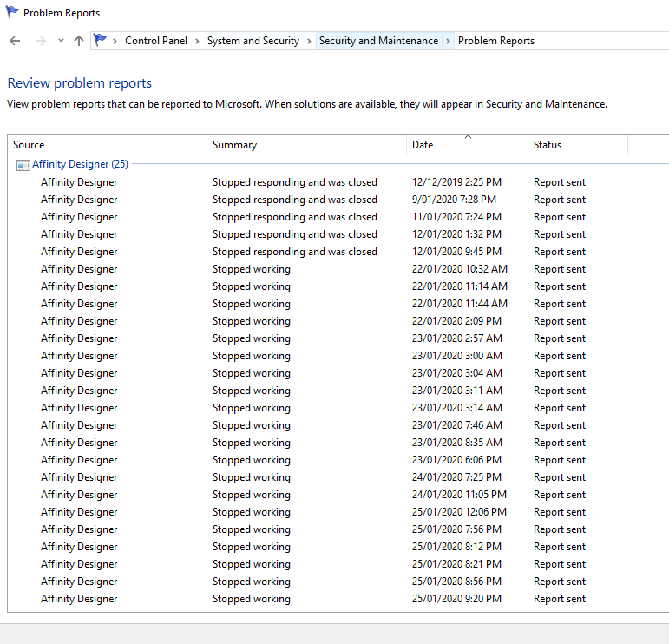
Task: Sort by the Date column header
Action: tap(467, 145)
